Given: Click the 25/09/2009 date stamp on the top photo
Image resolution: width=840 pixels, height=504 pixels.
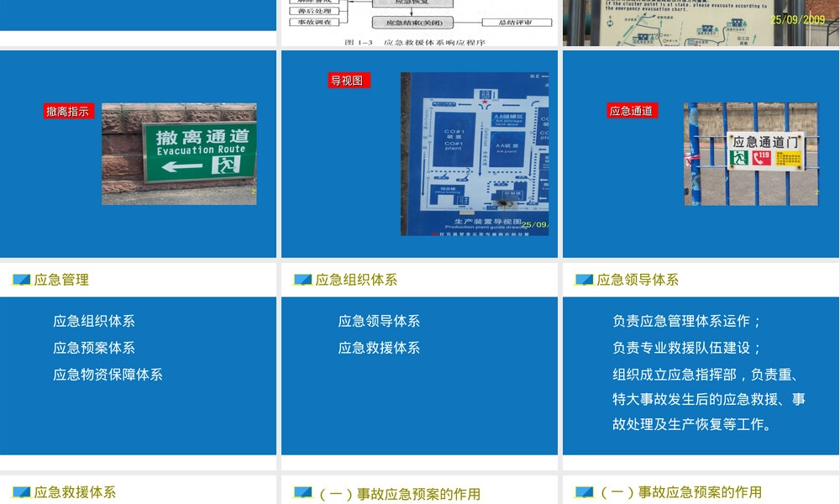Looking at the screenshot, I should [798, 20].
